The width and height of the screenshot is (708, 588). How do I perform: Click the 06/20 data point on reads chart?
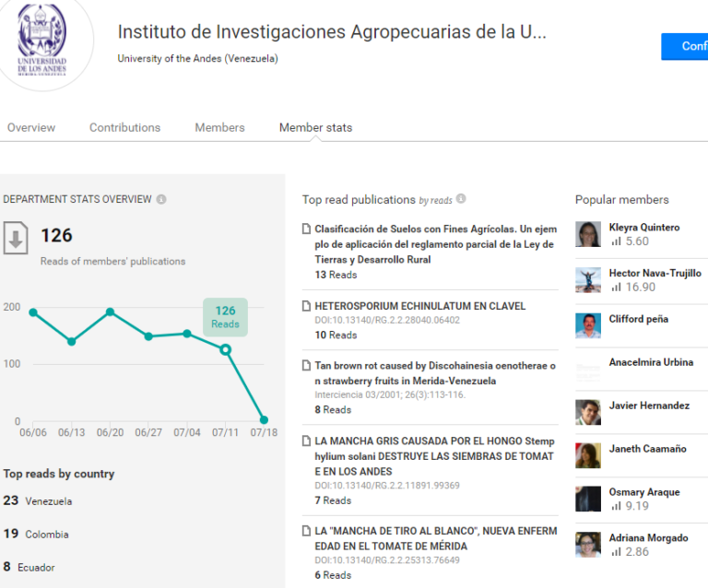(x=111, y=312)
